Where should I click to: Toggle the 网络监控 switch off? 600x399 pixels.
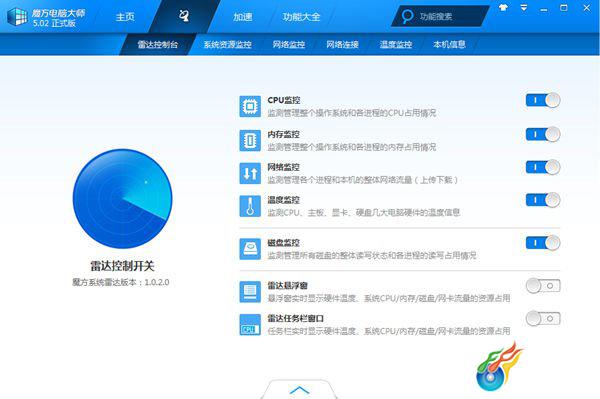pos(543,167)
